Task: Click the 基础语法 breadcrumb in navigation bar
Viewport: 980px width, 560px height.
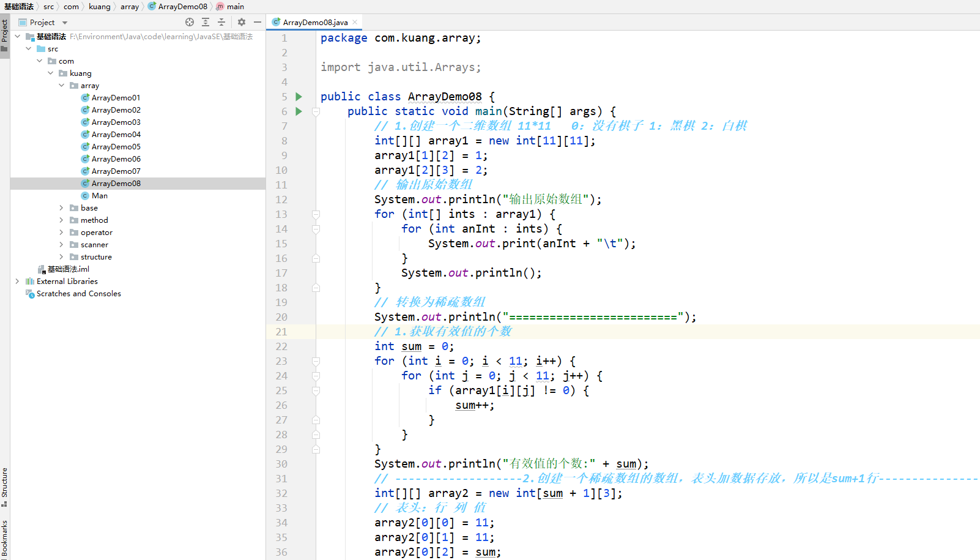Action: tap(19, 7)
